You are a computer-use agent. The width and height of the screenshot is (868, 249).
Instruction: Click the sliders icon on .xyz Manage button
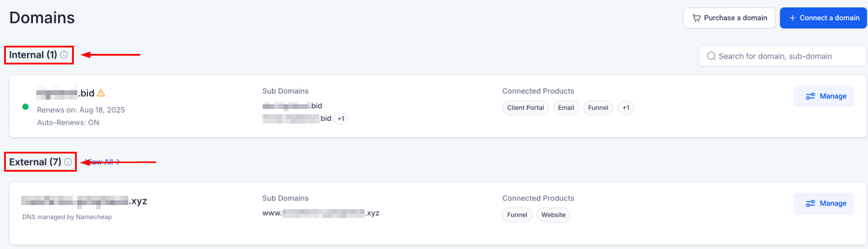[x=811, y=203]
